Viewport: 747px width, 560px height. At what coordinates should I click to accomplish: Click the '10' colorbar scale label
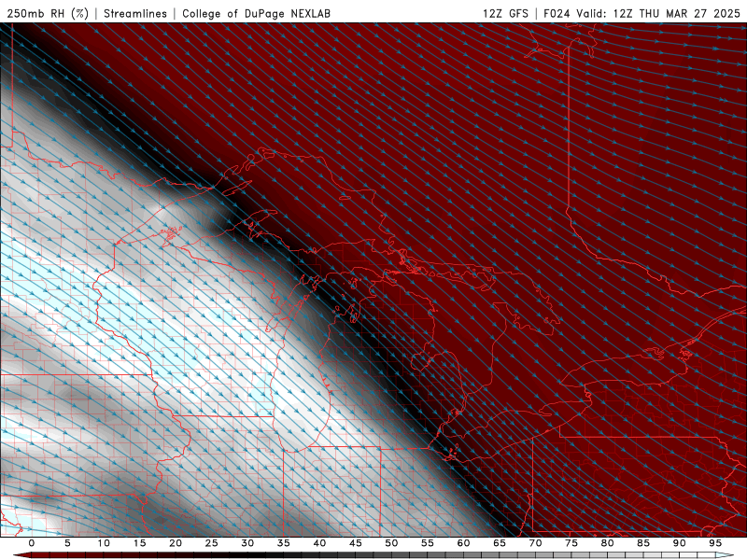[x=104, y=543]
